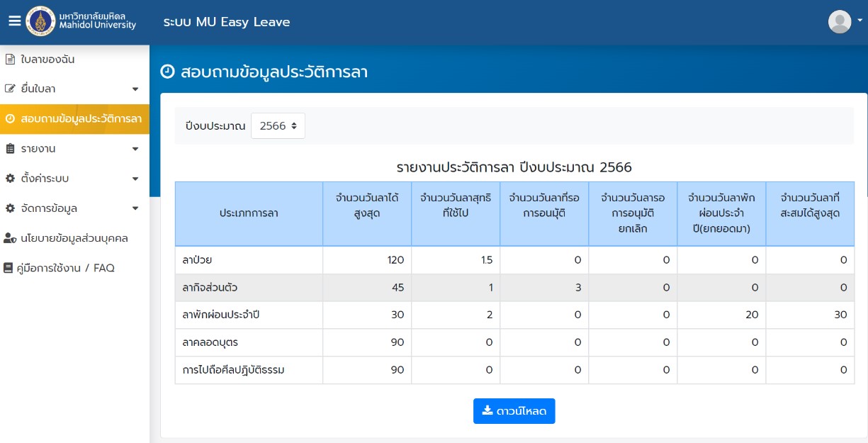
Task: Open the user avatar profile menu
Action: (x=840, y=21)
